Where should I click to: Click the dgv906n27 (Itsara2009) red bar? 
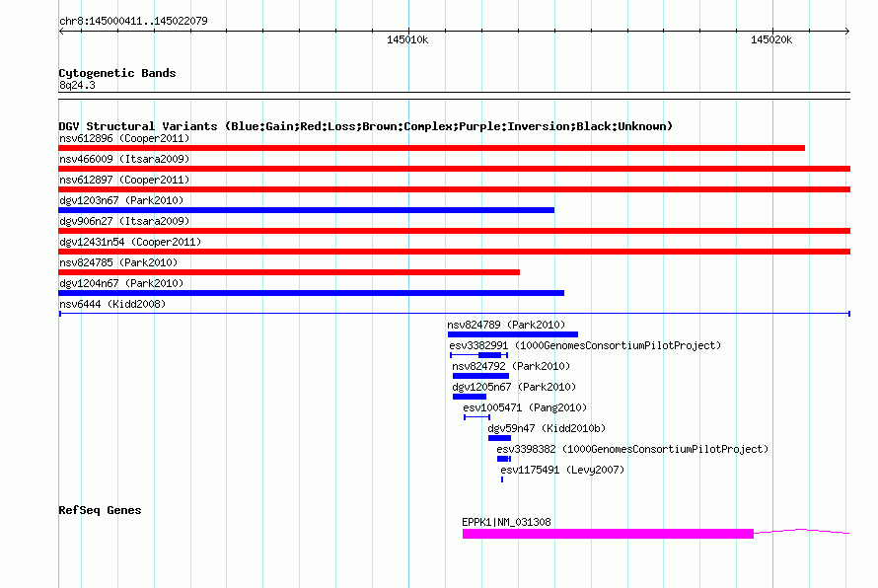(454, 231)
